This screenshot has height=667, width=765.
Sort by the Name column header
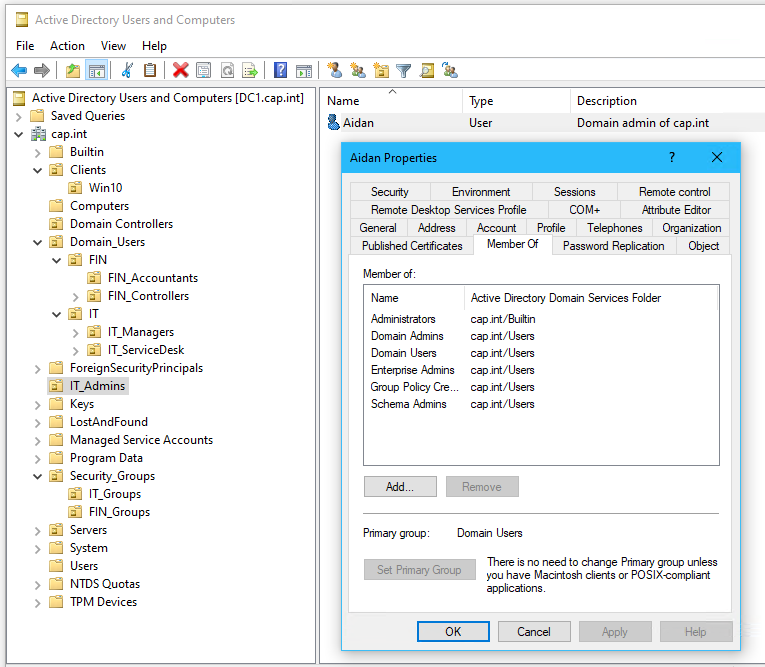[393, 101]
